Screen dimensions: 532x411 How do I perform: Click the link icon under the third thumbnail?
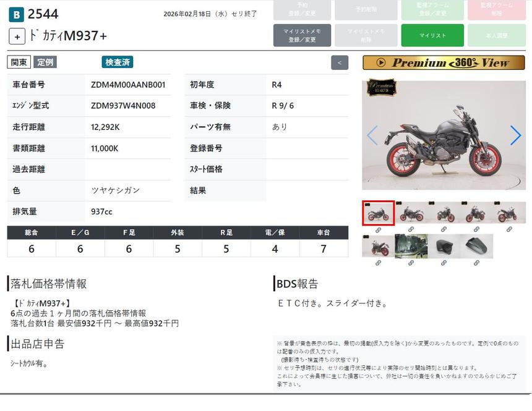tap(444, 229)
